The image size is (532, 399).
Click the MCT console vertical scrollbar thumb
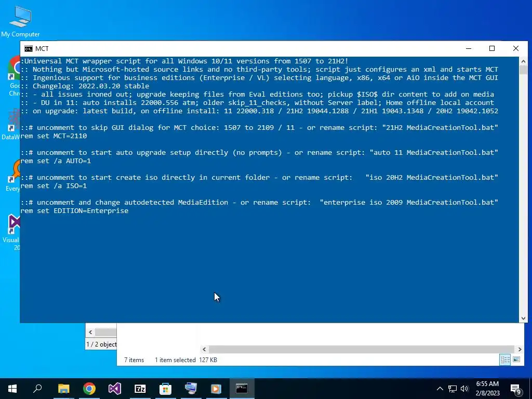tap(523, 70)
